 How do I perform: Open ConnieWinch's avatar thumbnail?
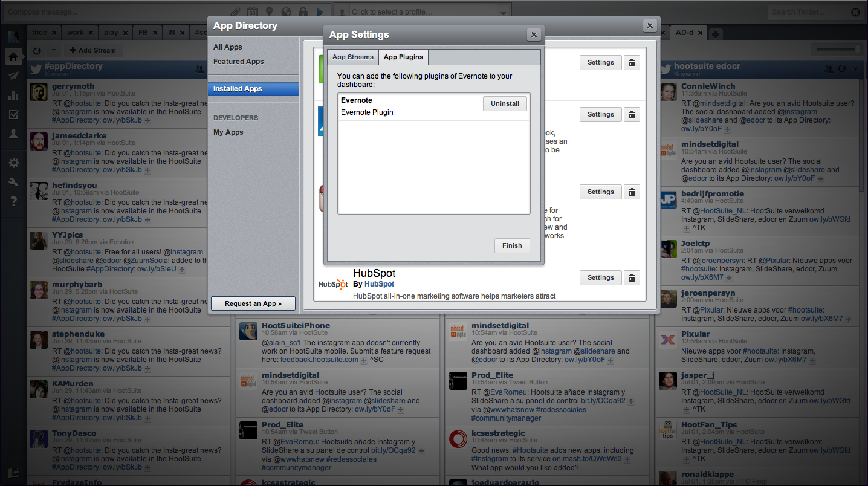[669, 92]
